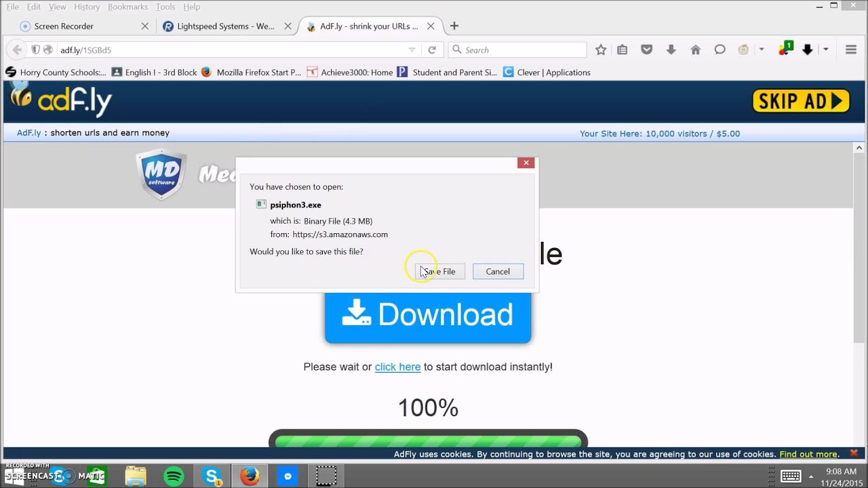Click the black download arrow extension

(x=807, y=49)
